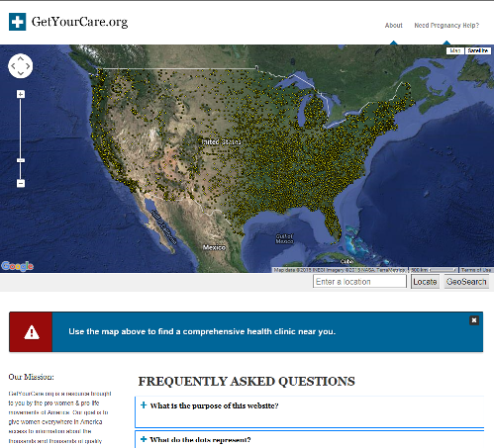Switch the map to Map view

tap(455, 50)
